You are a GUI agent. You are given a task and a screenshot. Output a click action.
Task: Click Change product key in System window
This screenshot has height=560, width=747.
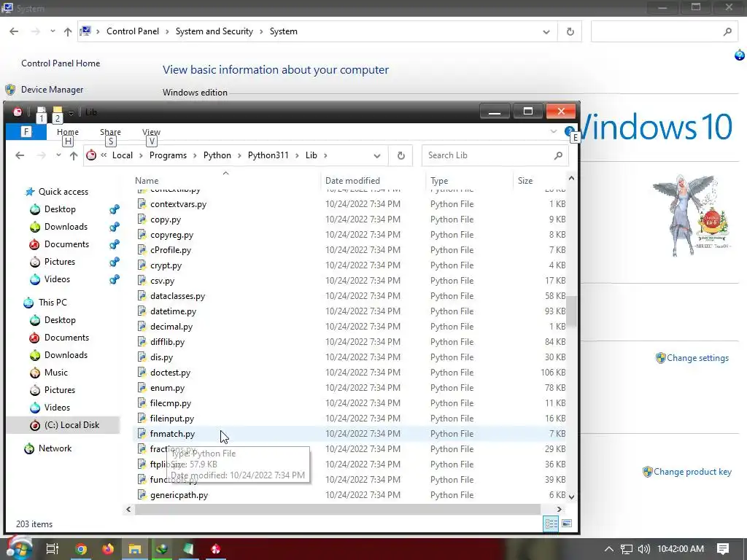tap(692, 472)
